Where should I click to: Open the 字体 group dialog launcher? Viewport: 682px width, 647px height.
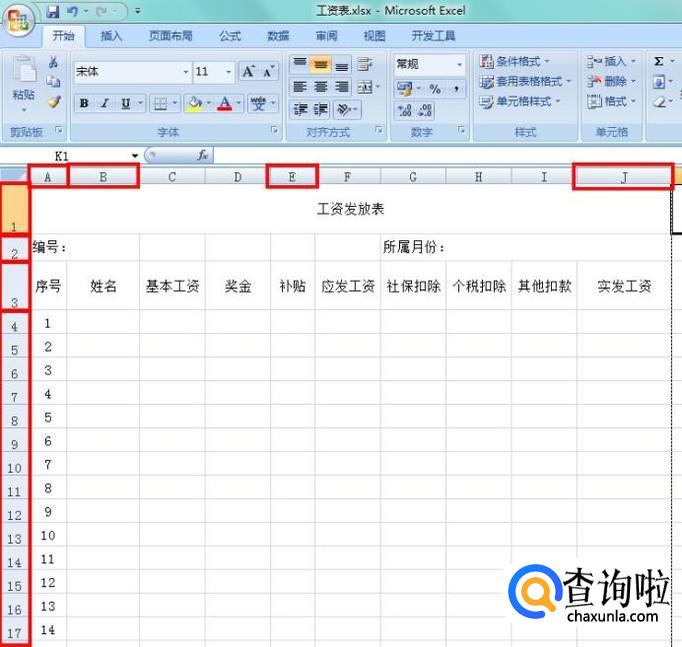coord(274,129)
